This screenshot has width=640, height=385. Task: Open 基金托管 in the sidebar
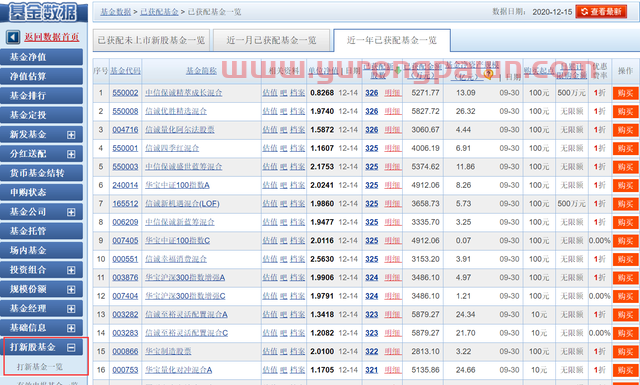point(41,231)
